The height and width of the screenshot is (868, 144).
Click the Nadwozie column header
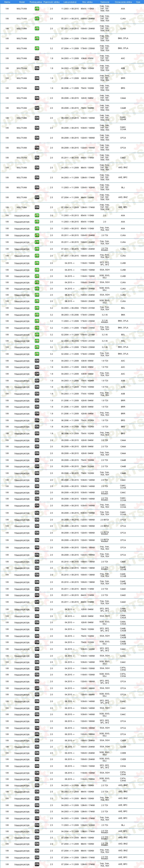click(x=105, y=2)
